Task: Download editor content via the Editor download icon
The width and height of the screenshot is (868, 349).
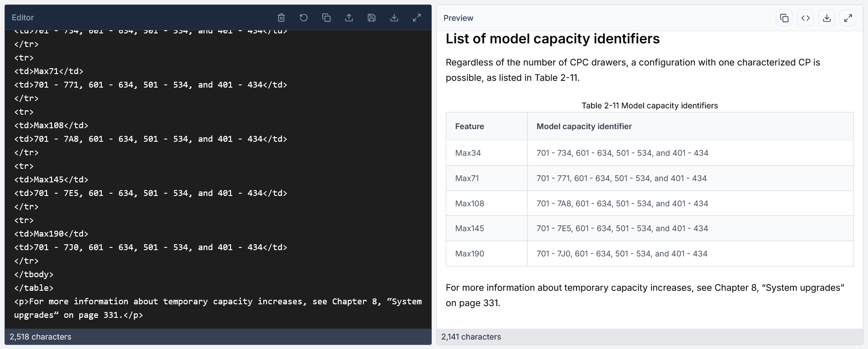Action: (x=394, y=18)
